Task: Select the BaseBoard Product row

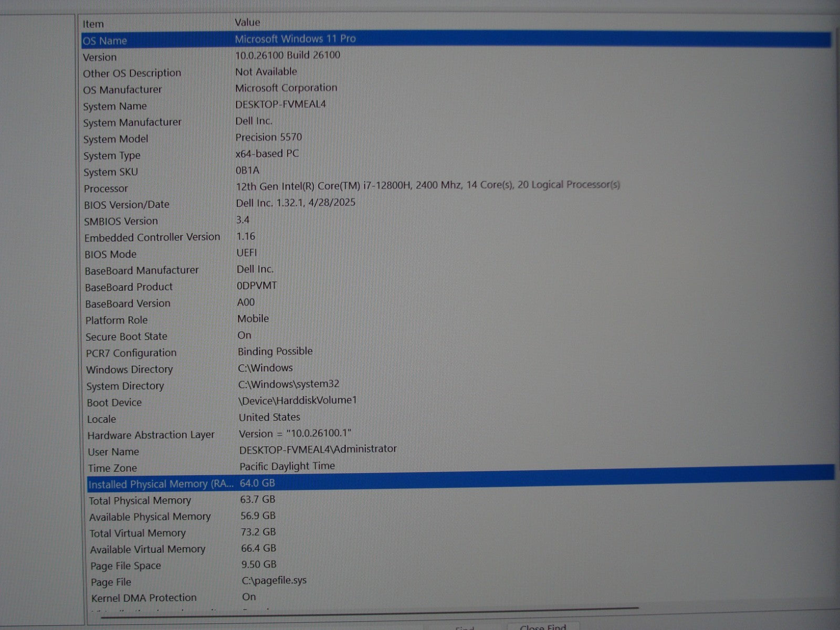Action: tap(129, 287)
